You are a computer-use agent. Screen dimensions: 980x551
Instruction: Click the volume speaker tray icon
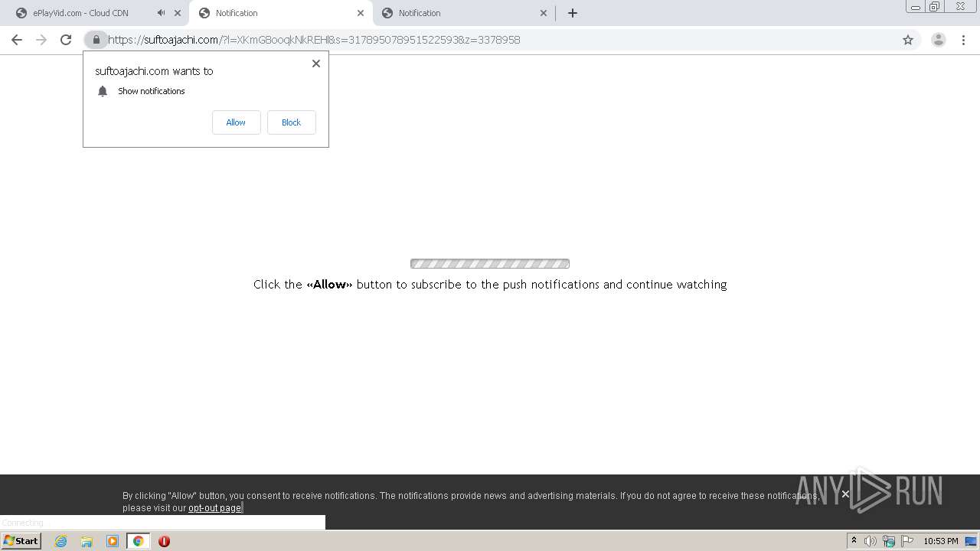pos(871,541)
